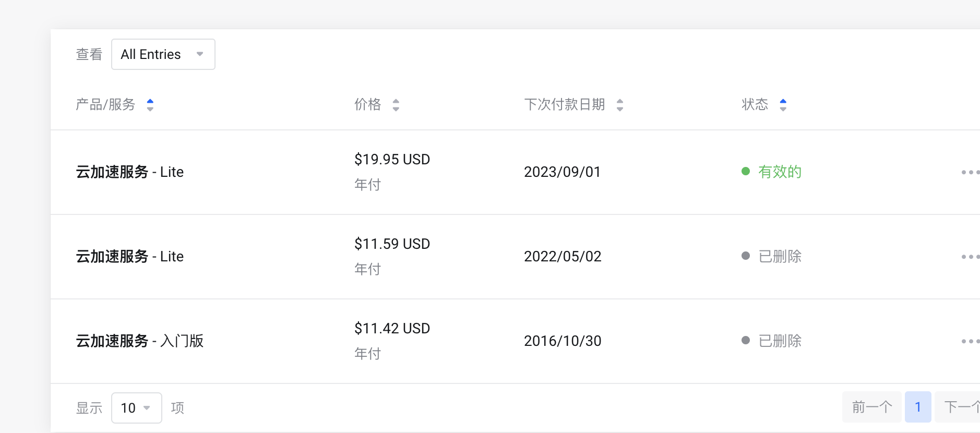Go to the 前一个 previous page
Viewport: 980px width, 433px height.
871,407
